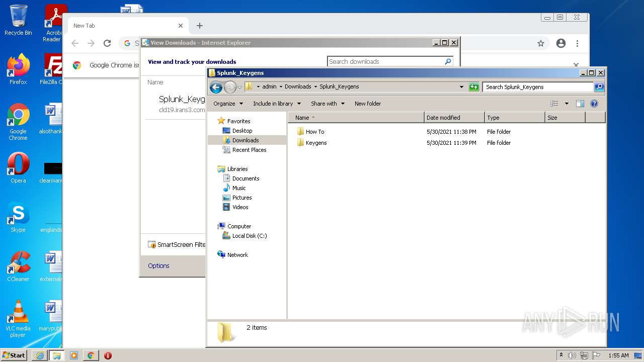Sort files by Name column
The image size is (644, 362).
[356, 118]
